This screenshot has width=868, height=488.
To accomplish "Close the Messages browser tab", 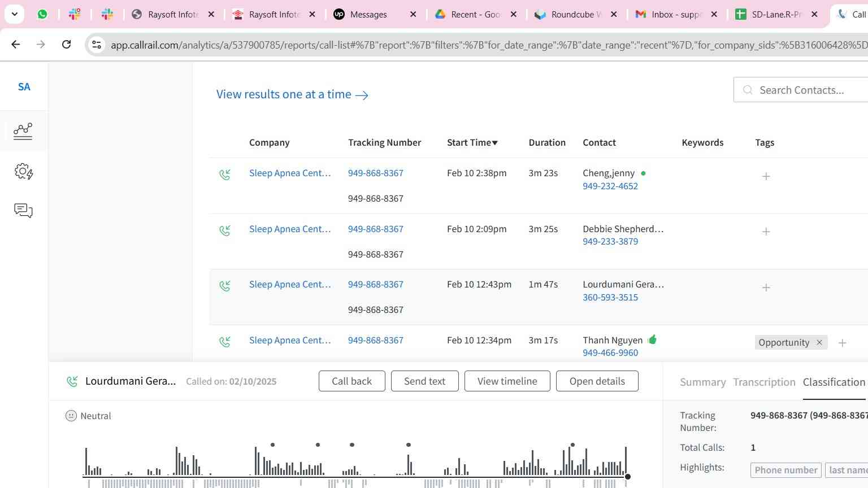I will coord(413,14).
